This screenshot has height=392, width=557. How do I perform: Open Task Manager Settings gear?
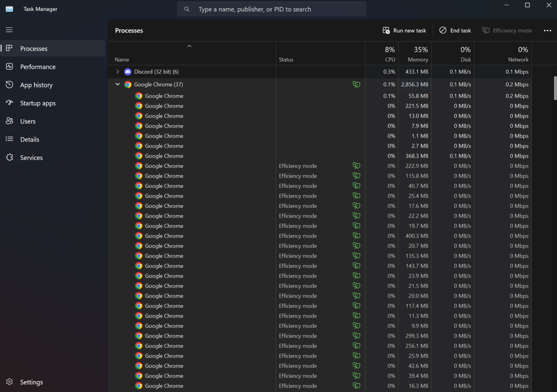(10, 382)
